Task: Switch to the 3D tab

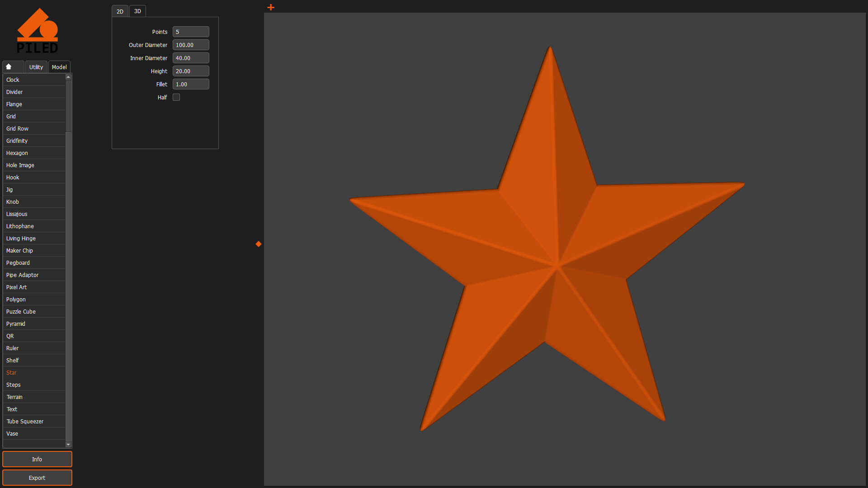Action: (137, 11)
